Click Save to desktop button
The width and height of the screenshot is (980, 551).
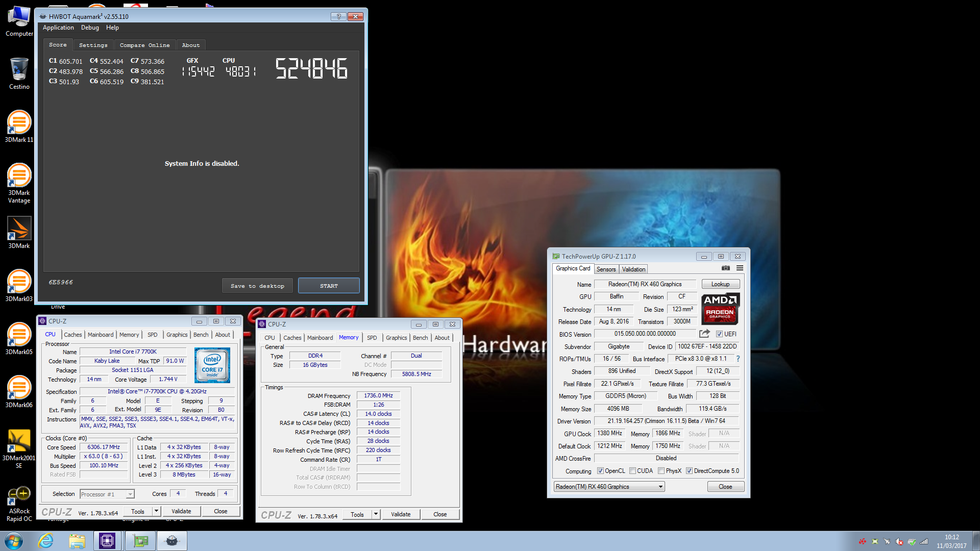[257, 286]
